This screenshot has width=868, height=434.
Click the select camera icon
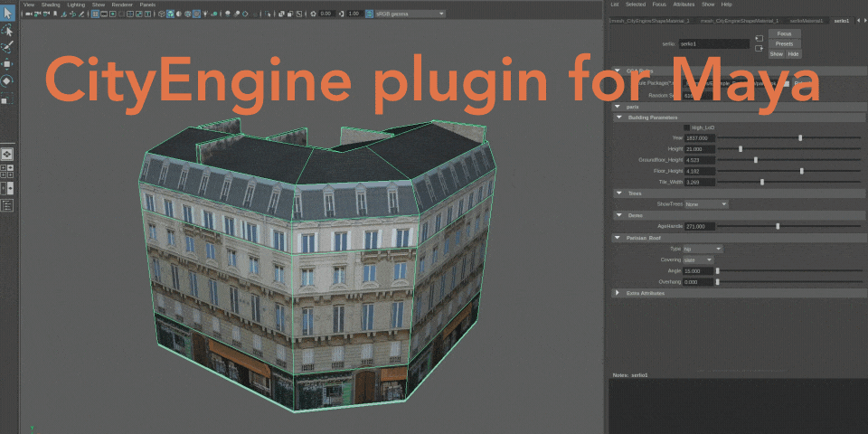pyautogui.click(x=28, y=14)
